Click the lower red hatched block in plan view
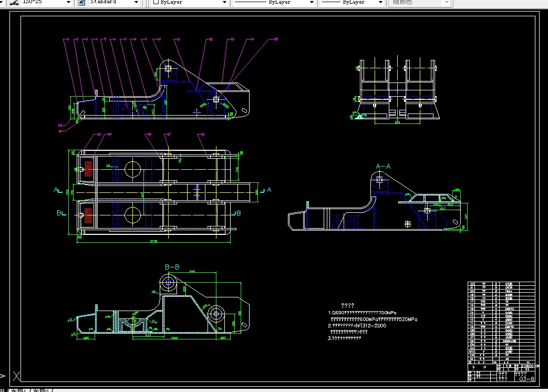 coord(88,215)
